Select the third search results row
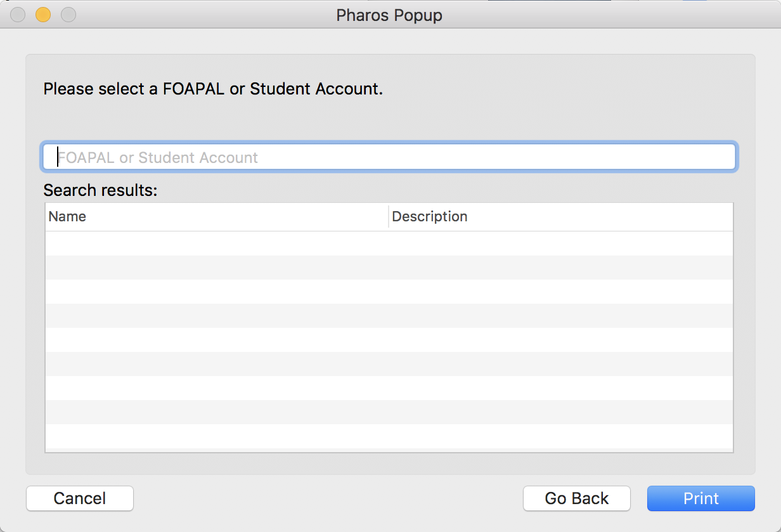781x532 pixels. 389,292
